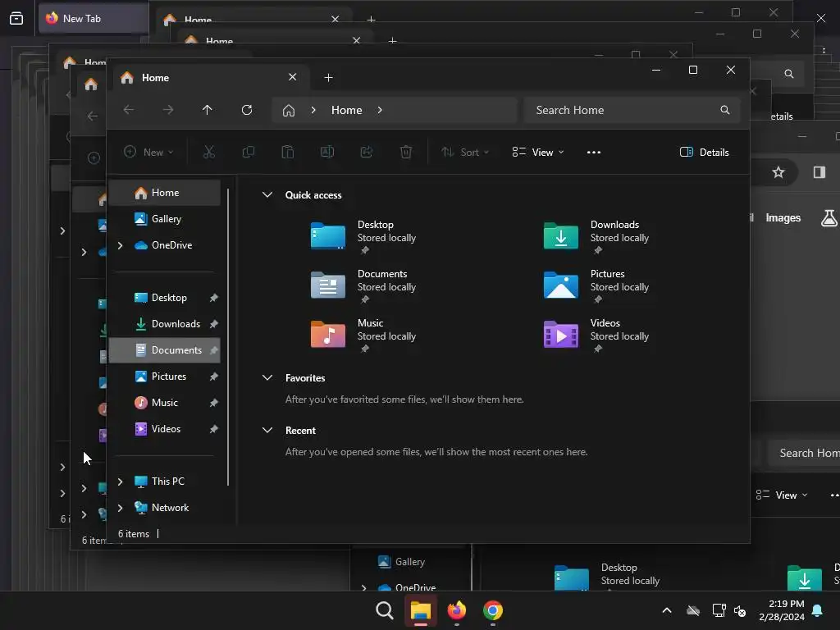Click the Copy icon in toolbar
840x630 pixels.
pos(248,152)
